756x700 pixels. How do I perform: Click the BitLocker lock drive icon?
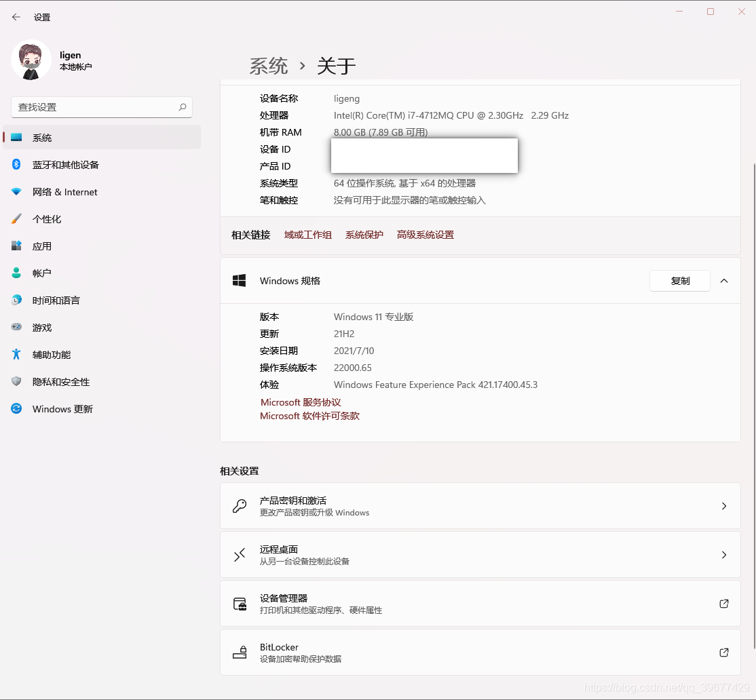(240, 653)
